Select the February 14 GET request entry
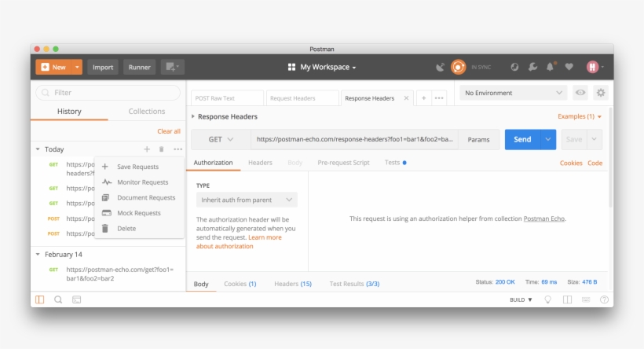Viewport: 644px width, 349px height. (111, 274)
